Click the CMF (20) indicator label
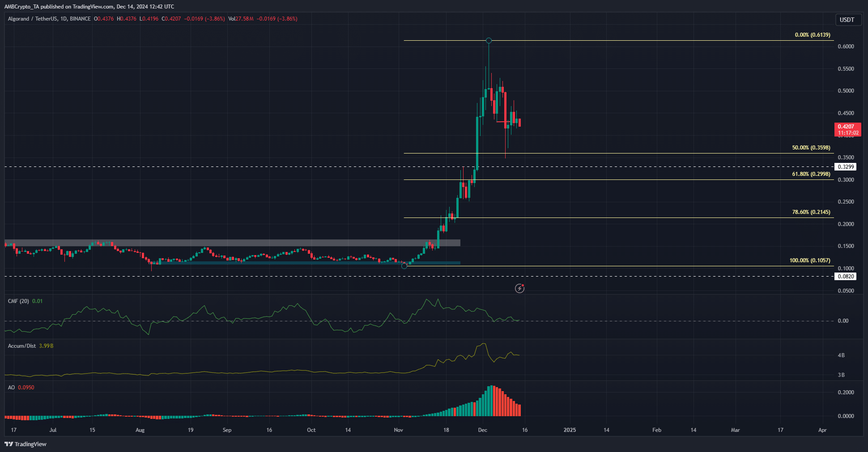This screenshot has height=452, width=868. (18, 301)
